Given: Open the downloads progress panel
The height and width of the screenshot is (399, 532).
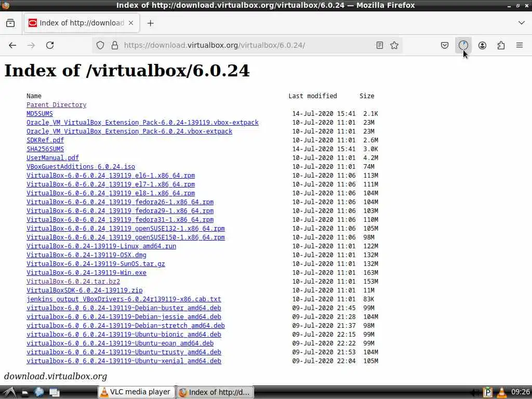Looking at the screenshot, I should pyautogui.click(x=463, y=45).
